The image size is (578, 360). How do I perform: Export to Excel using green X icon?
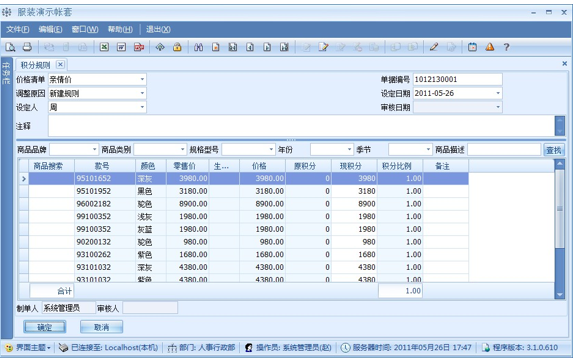pyautogui.click(x=104, y=47)
